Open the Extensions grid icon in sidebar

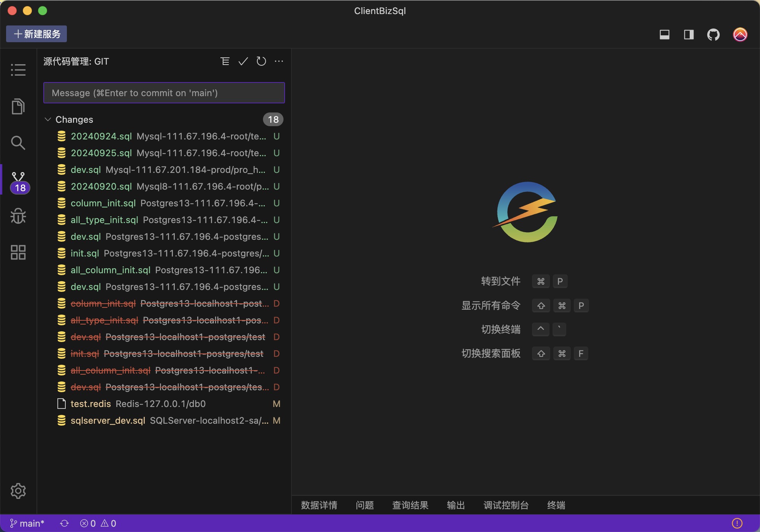(18, 252)
